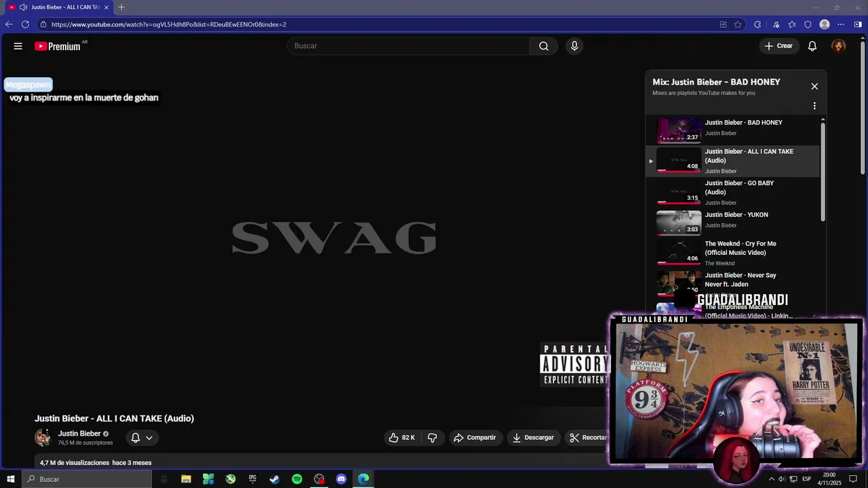Screen dimensions: 868x488
Task: Start voice search with the microphone
Action: coord(574,46)
